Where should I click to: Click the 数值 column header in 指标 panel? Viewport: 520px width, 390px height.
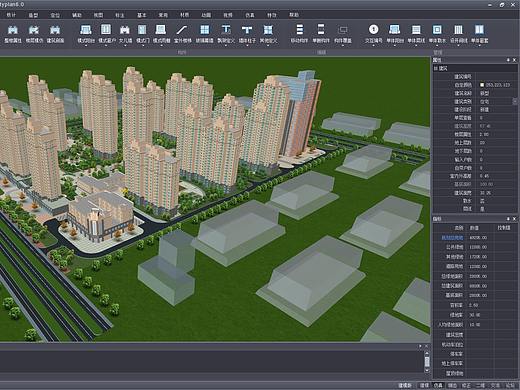pyautogui.click(x=474, y=228)
